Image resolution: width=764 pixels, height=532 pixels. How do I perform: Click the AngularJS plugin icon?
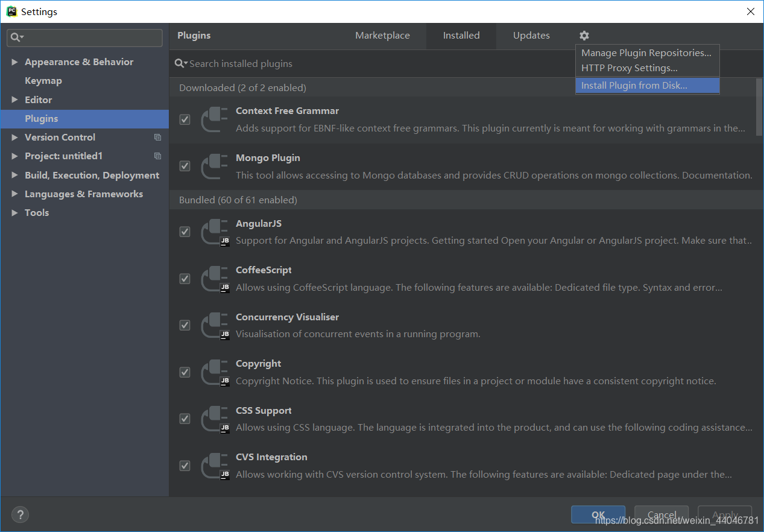tap(215, 232)
